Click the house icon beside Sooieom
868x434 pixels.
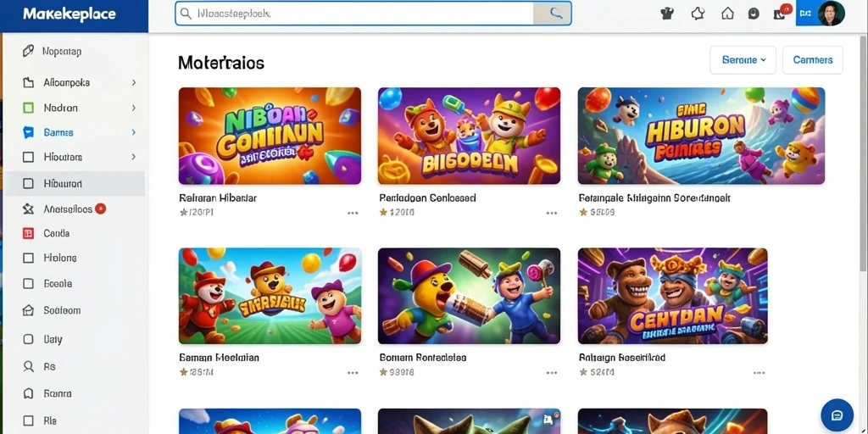28,310
